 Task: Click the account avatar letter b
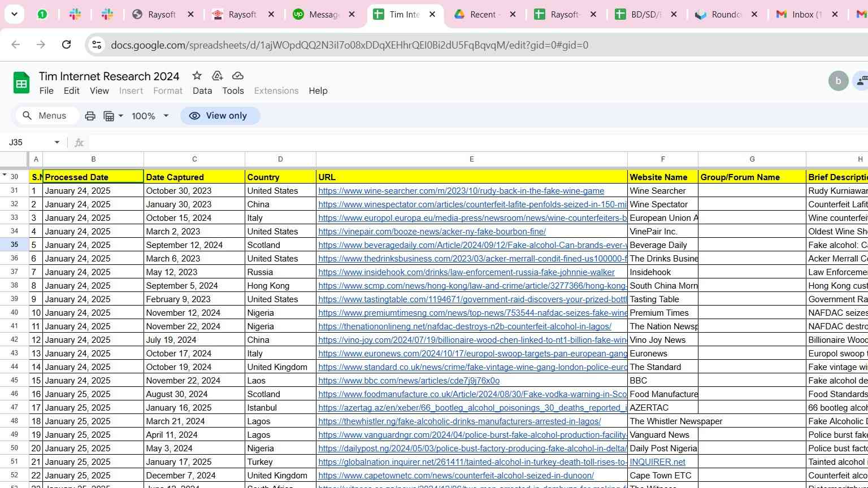[838, 81]
